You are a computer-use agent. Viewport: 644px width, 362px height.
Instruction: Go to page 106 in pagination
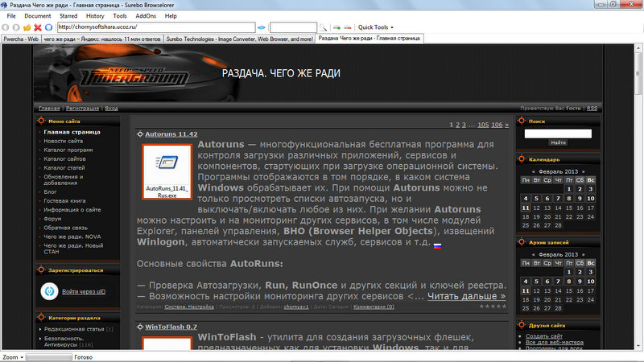click(x=497, y=125)
